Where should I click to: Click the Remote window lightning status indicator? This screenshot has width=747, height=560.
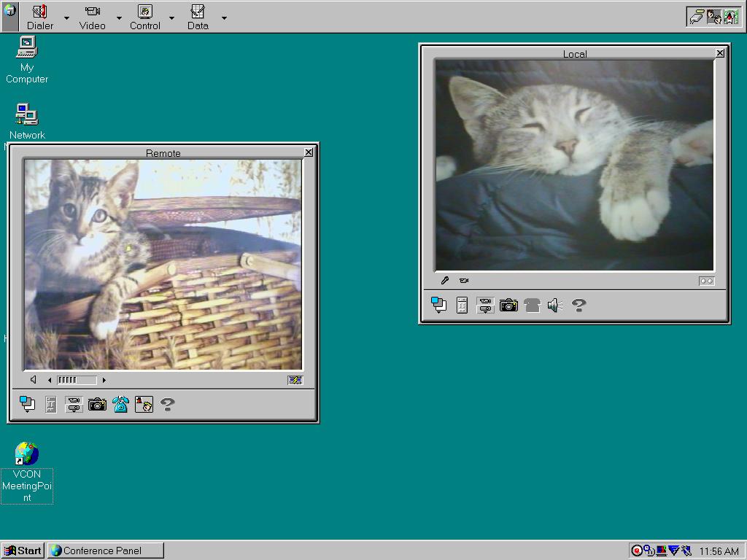coord(295,380)
